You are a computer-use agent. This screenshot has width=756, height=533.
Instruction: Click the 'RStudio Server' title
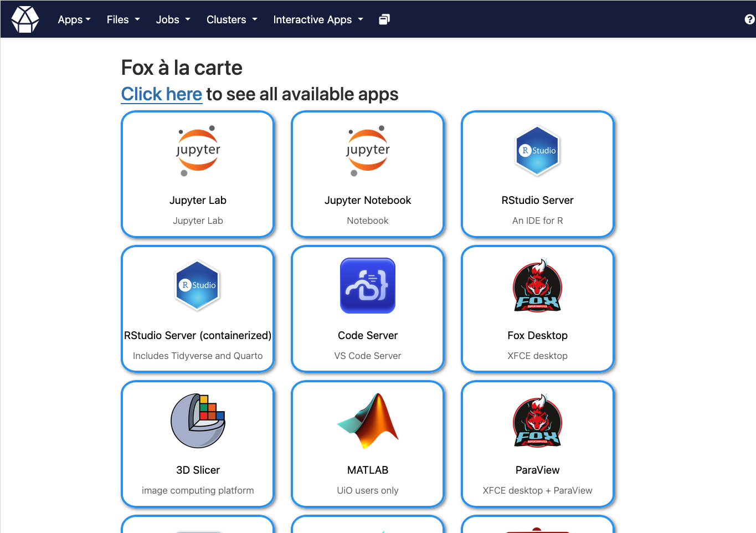(537, 200)
